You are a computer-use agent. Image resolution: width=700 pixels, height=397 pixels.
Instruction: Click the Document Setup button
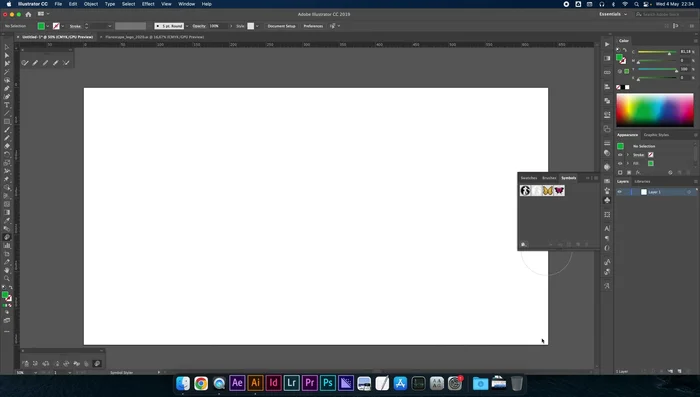[x=281, y=26]
